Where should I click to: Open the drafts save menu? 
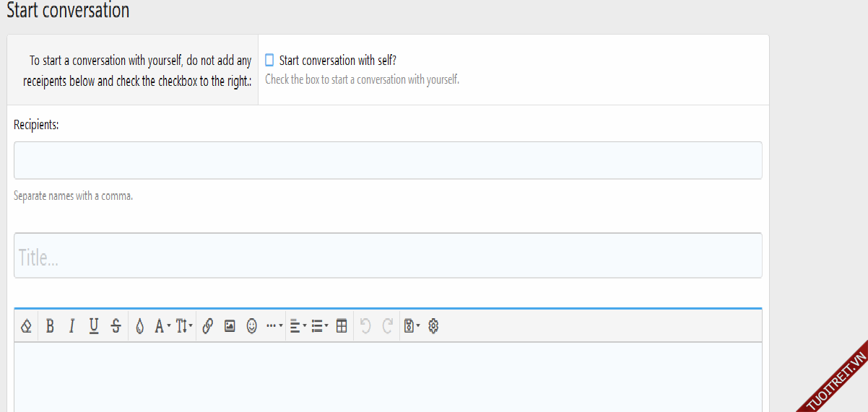point(412,326)
